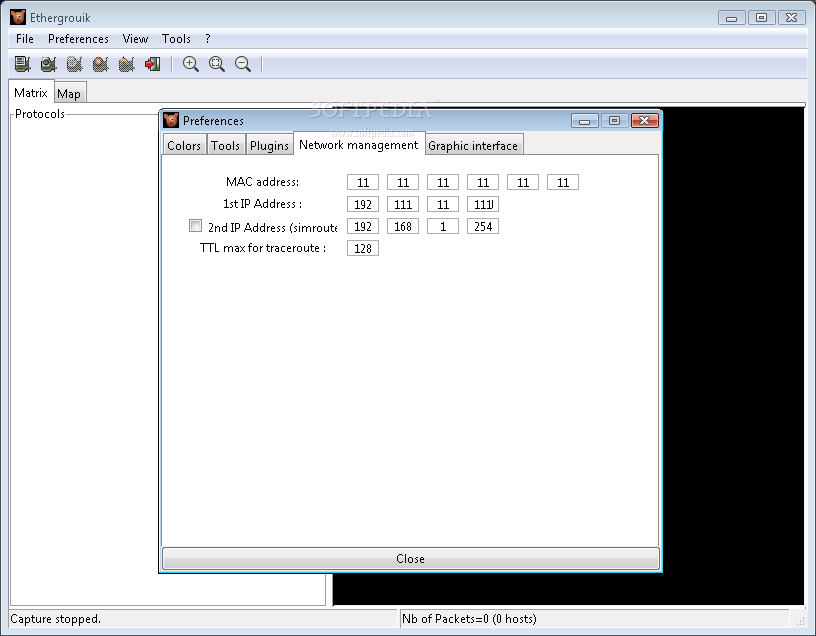
Task: Click the last MAC address octet field
Action: [563, 182]
